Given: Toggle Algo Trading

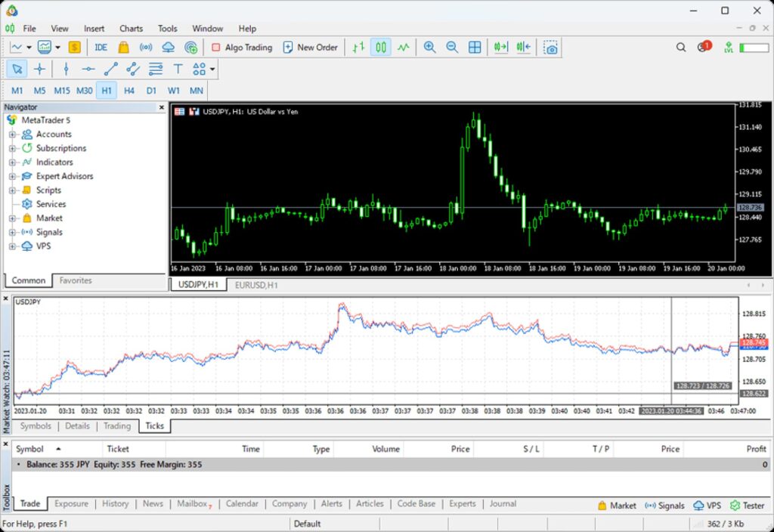Looking at the screenshot, I should coord(242,48).
